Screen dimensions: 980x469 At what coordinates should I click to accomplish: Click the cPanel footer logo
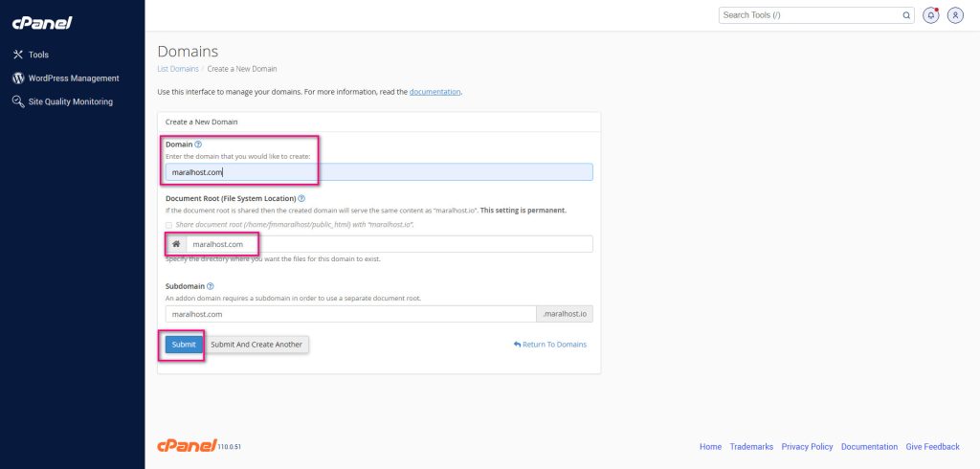187,445
